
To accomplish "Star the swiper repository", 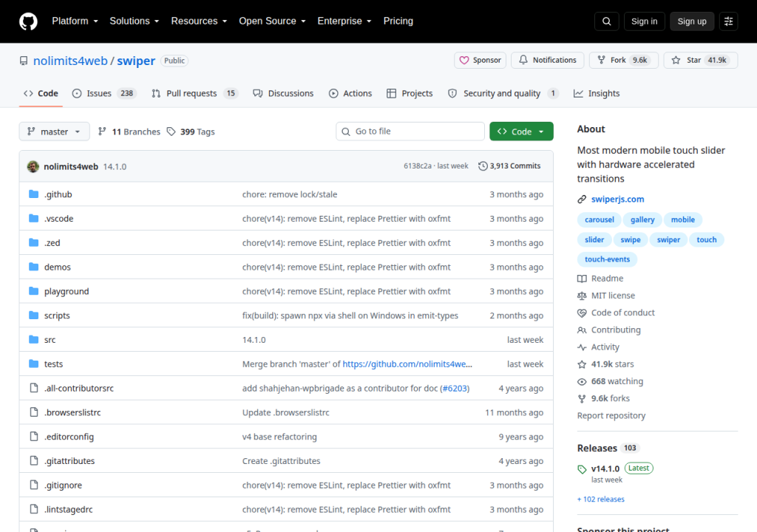I will (x=701, y=61).
